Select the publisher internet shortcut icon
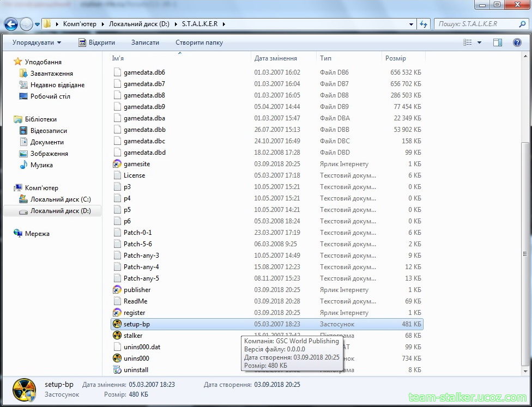 point(117,290)
